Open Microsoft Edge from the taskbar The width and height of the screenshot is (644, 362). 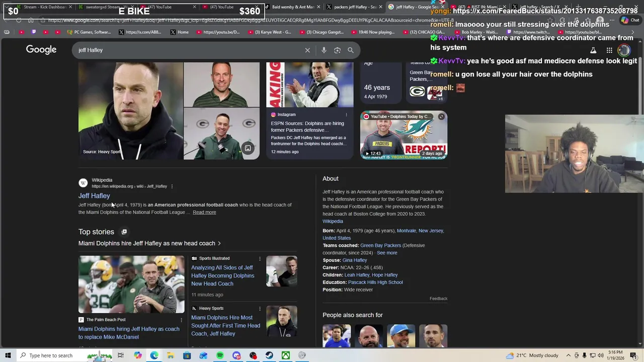[x=154, y=355]
